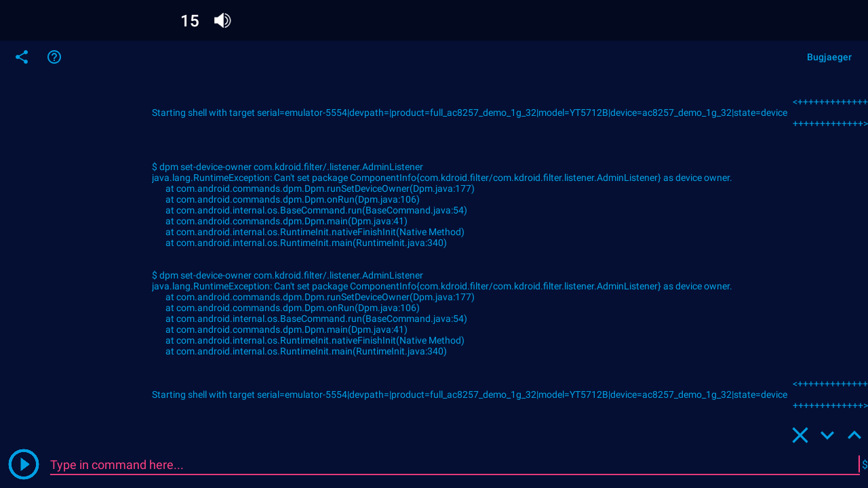Tap the RuntimeException error line
This screenshot has width=868, height=488.
point(441,178)
